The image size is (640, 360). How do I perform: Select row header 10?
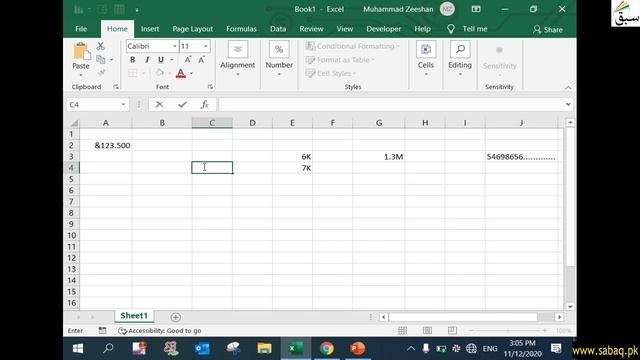point(71,236)
